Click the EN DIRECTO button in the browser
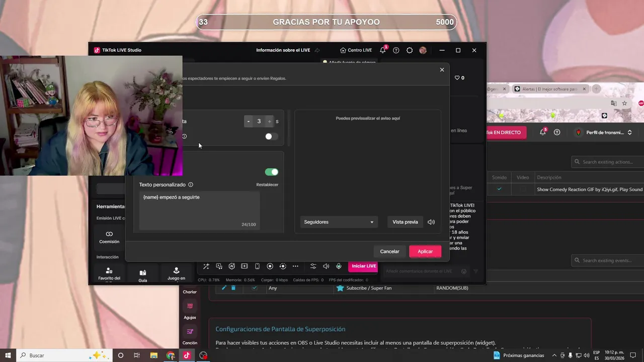 (x=506, y=132)
